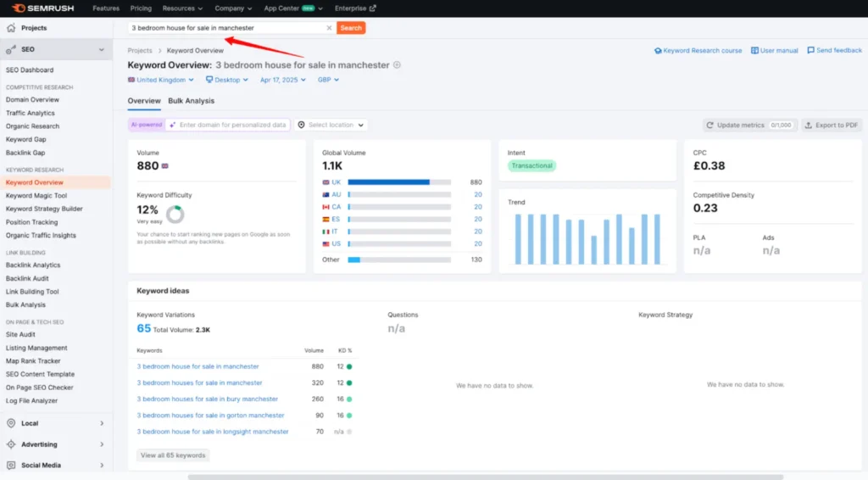This screenshot has width=868, height=480.
Task: Click the Transactional intent badge
Action: coord(531,165)
